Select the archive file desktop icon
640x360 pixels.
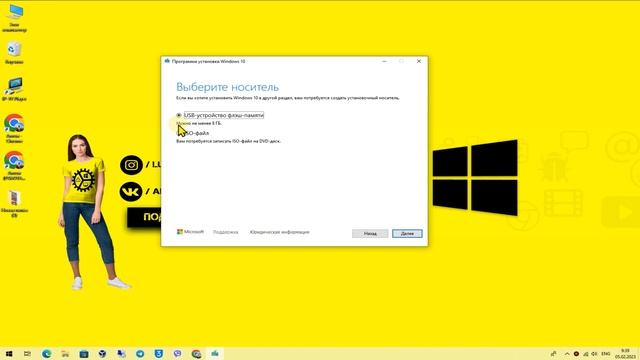point(14,204)
